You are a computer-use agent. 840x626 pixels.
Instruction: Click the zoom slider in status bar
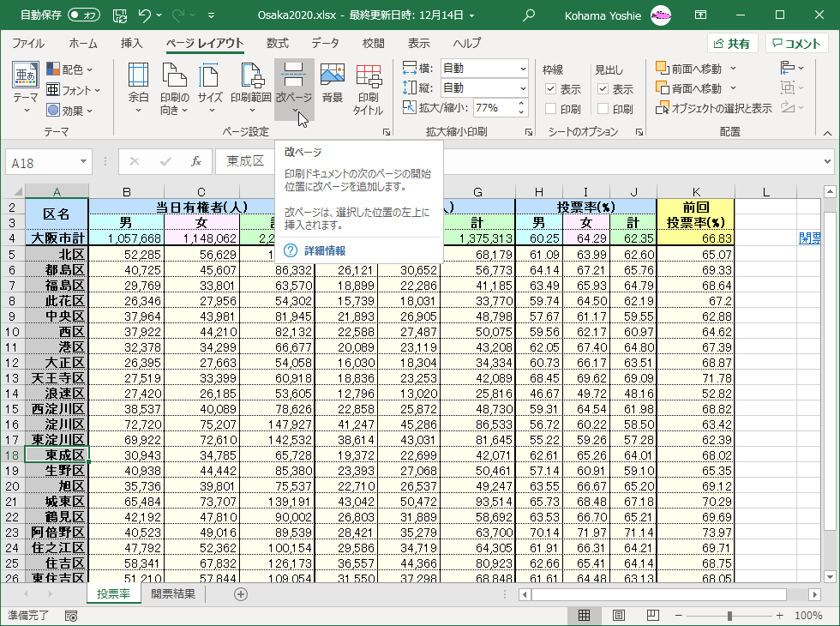point(729,616)
